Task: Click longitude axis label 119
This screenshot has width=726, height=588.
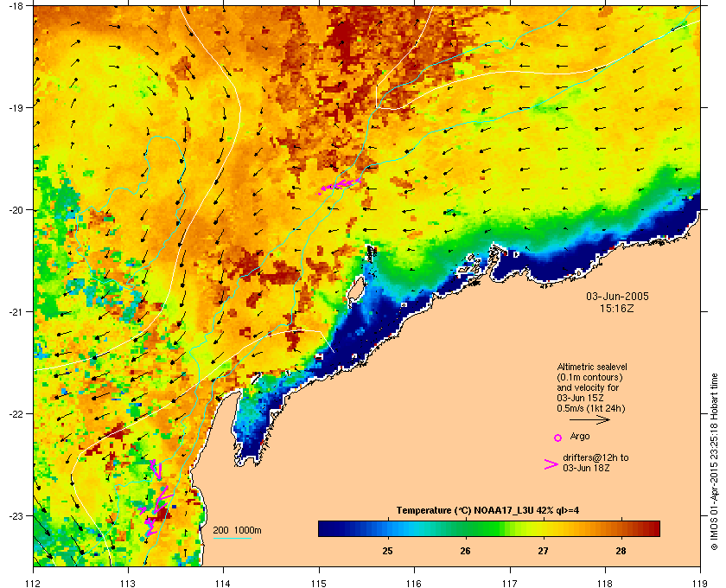Action: (701, 584)
